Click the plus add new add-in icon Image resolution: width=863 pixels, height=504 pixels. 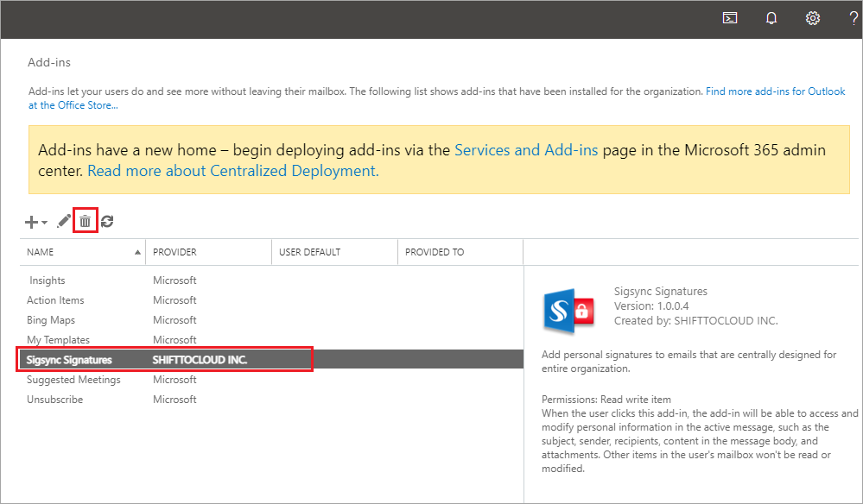(x=31, y=222)
